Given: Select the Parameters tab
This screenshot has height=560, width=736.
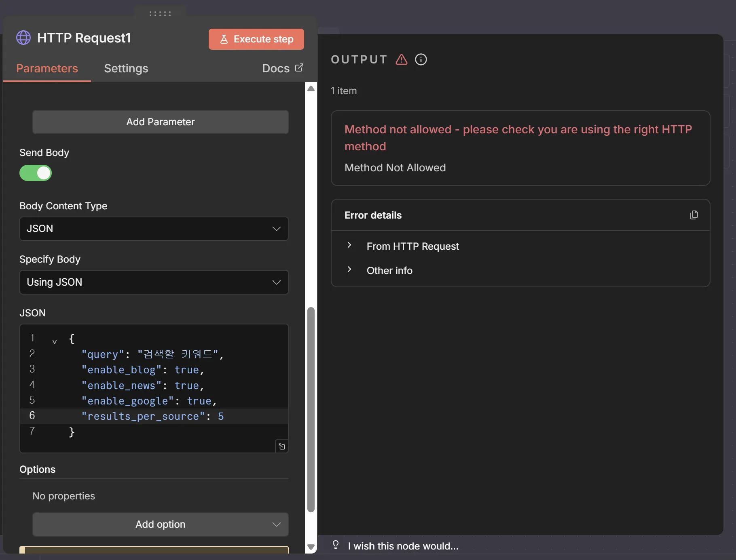Looking at the screenshot, I should tap(47, 69).
